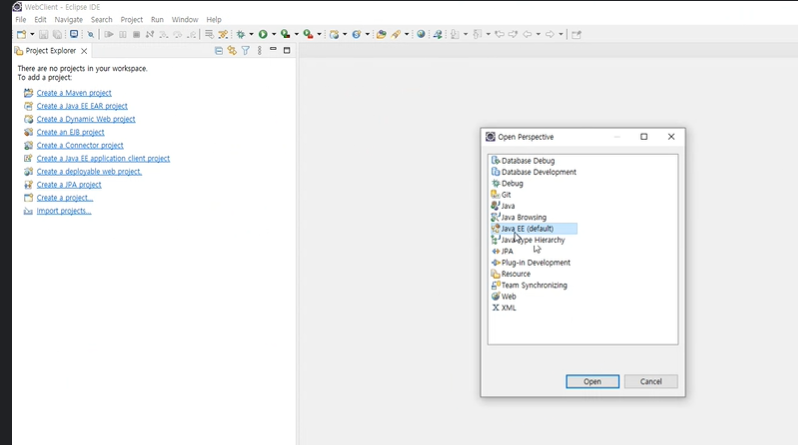Click Create a JPA project link
Image resolution: width=798 pixels, height=445 pixels.
[x=69, y=185]
